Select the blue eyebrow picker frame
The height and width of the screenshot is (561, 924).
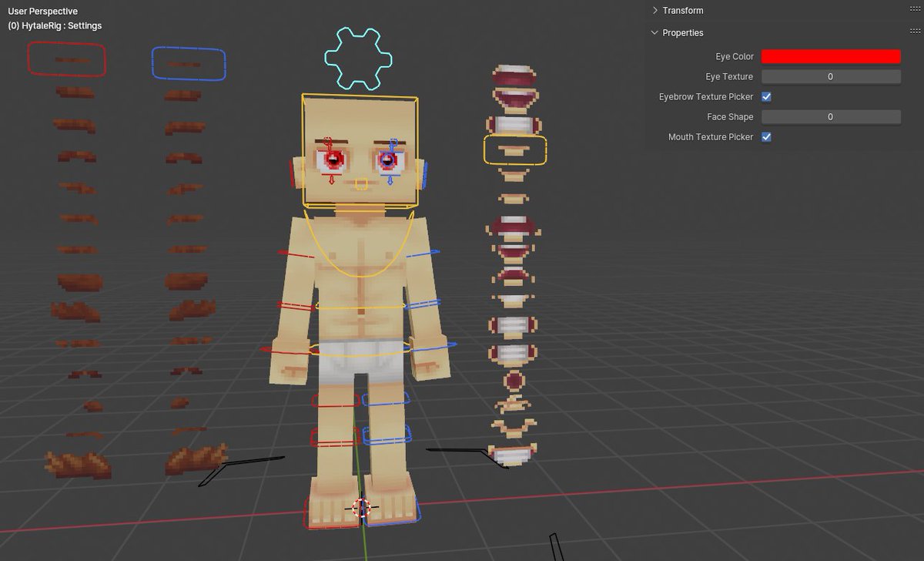point(189,63)
